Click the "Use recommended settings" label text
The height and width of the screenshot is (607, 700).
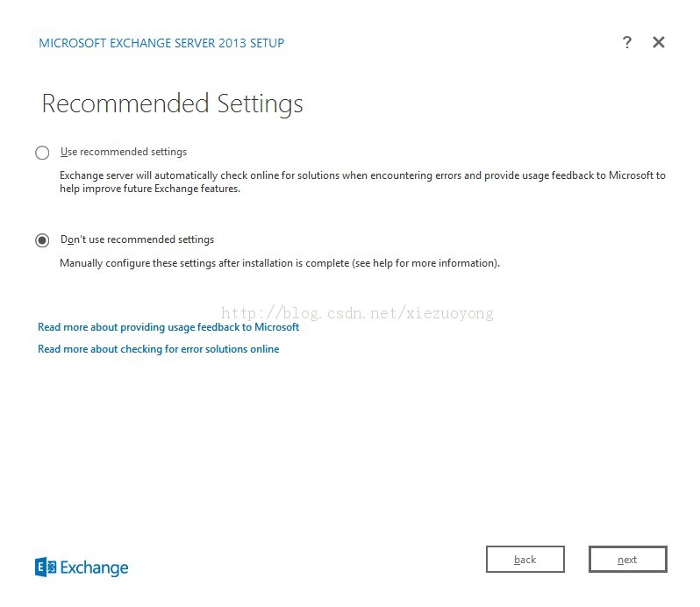point(123,152)
